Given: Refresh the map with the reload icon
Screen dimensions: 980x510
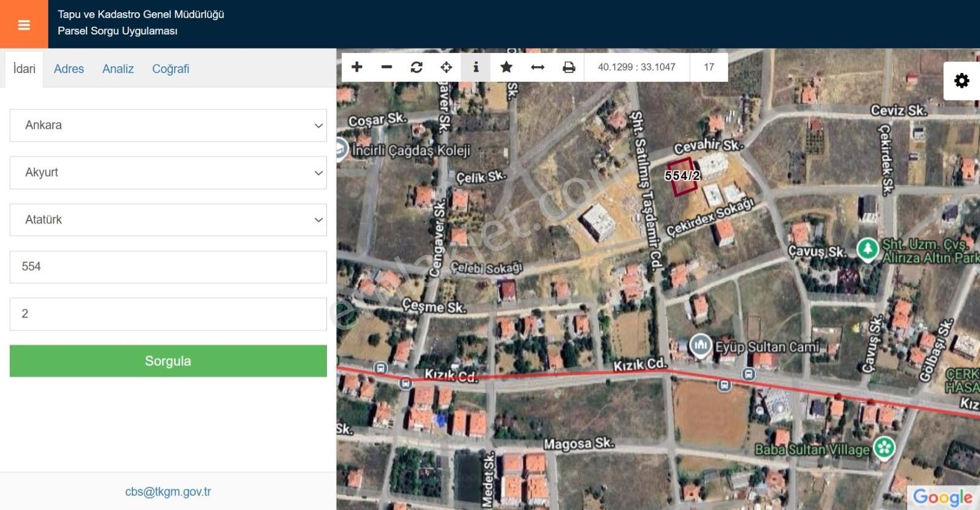Looking at the screenshot, I should tap(417, 67).
